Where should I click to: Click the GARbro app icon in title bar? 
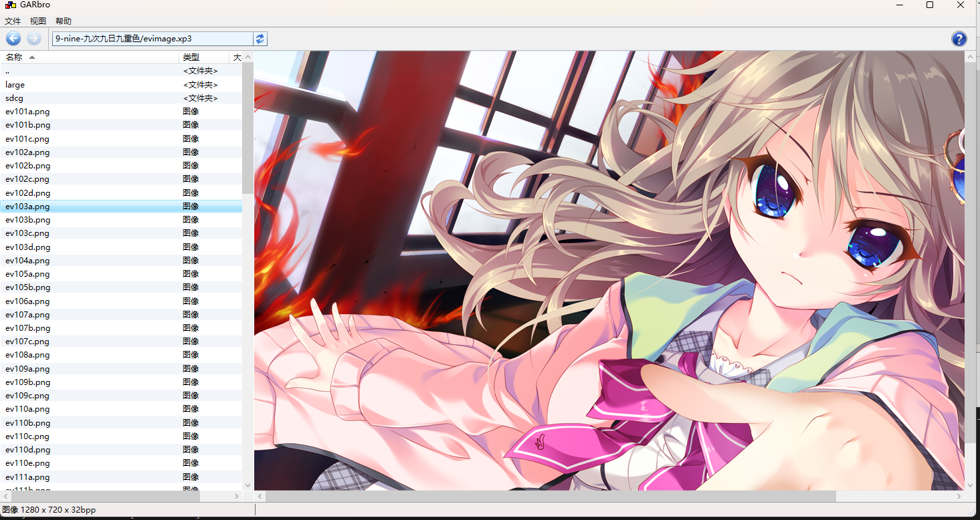point(10,5)
